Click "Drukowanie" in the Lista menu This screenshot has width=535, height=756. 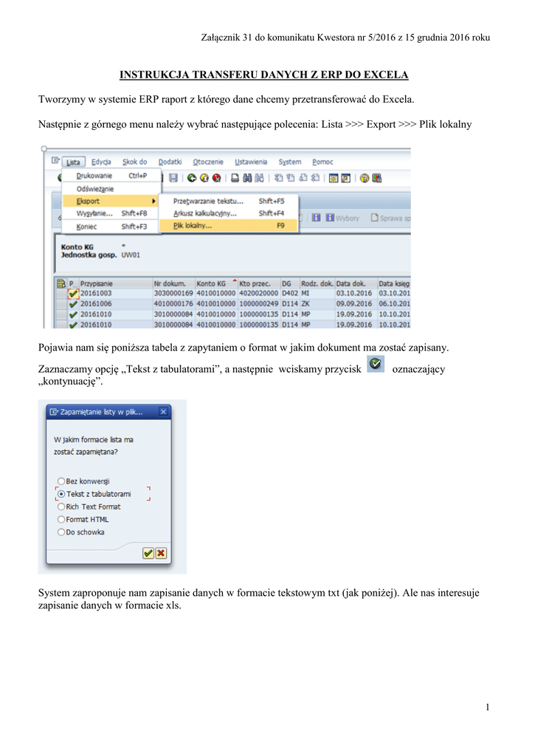pos(94,176)
